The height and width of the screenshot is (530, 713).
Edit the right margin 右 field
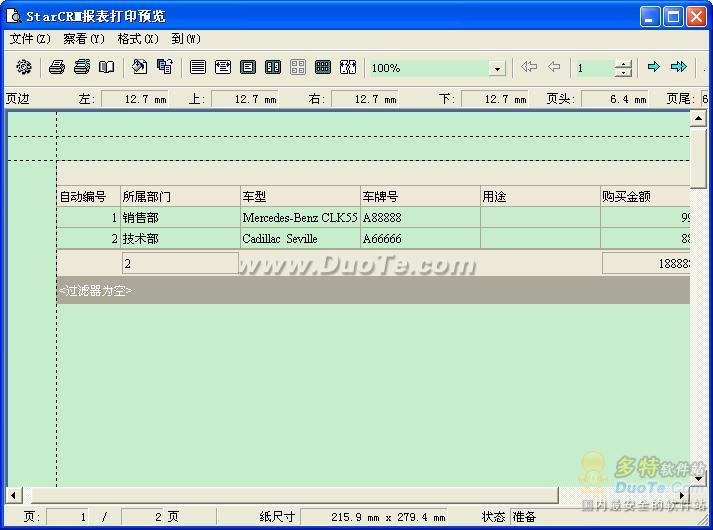click(x=365, y=99)
